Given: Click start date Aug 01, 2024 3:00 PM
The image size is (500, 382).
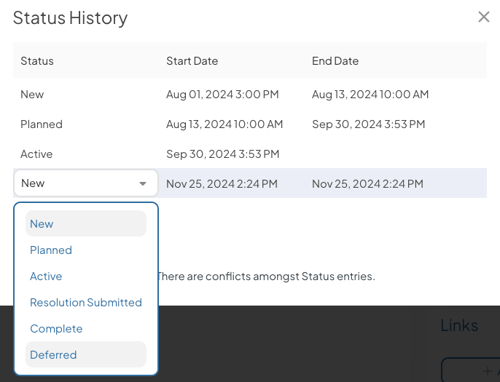Looking at the screenshot, I should pos(222,94).
